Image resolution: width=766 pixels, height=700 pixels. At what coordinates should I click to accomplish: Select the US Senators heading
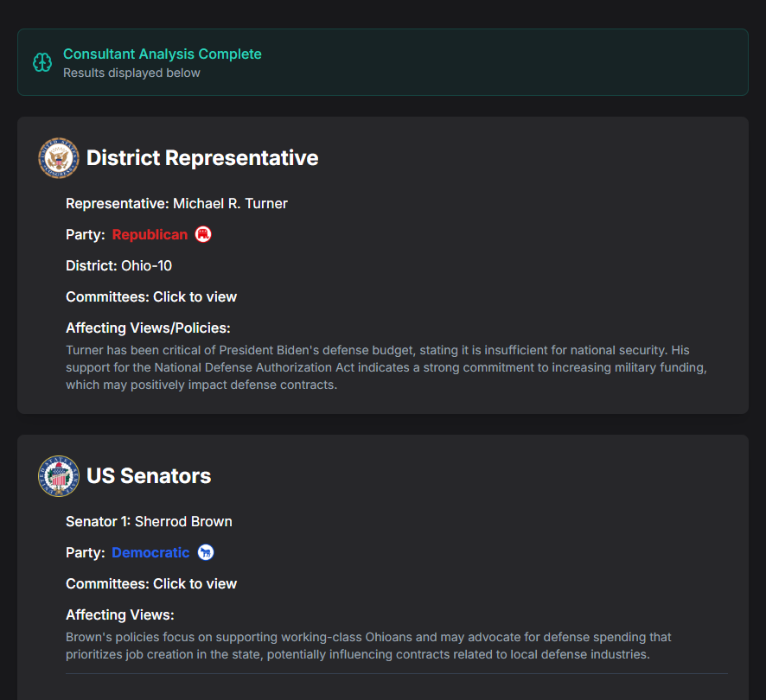(x=149, y=476)
